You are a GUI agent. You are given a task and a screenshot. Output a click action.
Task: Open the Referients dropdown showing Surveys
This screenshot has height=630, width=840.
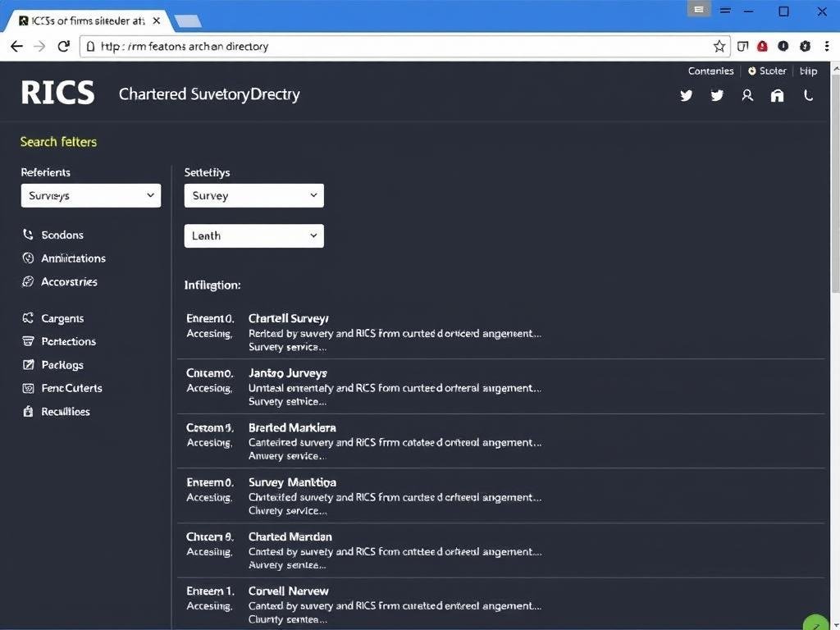click(91, 195)
